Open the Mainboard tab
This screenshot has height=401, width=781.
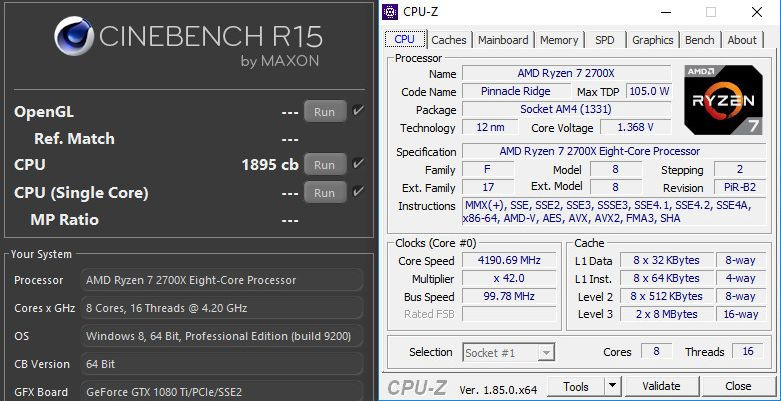502,40
